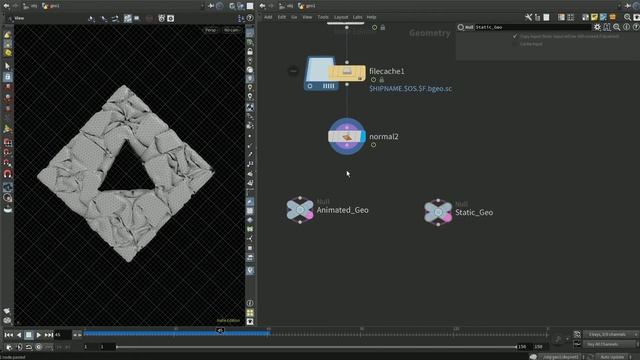Open the parameter pane gear settings
This screenshot has width=640, height=360.
598,27
